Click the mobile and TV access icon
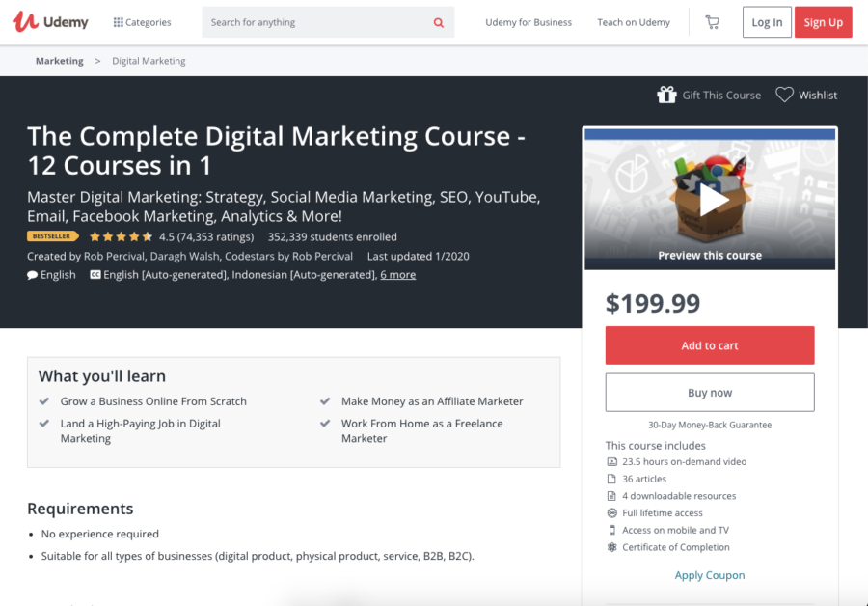Screen dimensions: 868x606 click(611, 530)
